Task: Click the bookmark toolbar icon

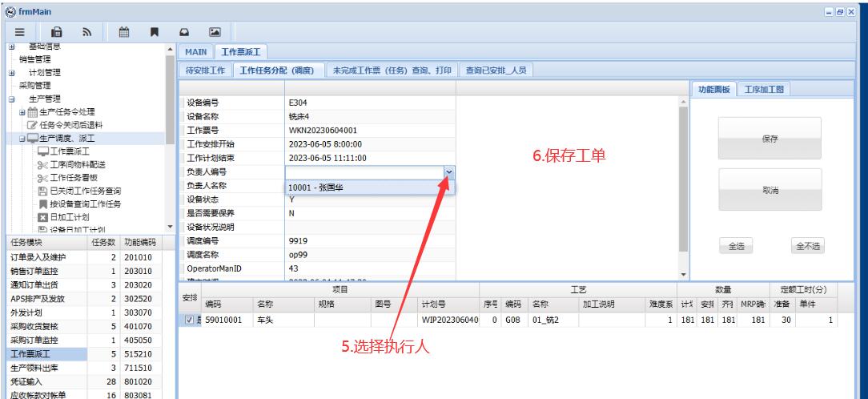Action: pos(155,32)
